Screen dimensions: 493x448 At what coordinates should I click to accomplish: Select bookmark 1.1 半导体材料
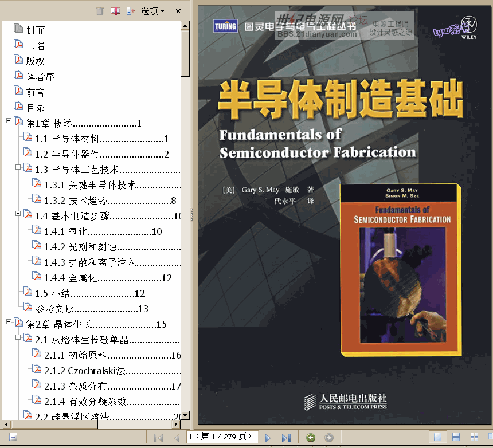point(101,139)
